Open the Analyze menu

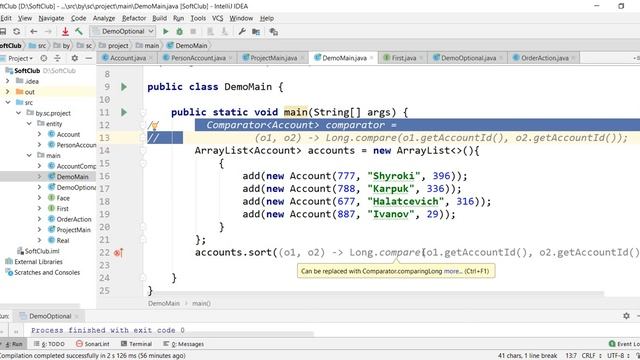tap(104, 18)
